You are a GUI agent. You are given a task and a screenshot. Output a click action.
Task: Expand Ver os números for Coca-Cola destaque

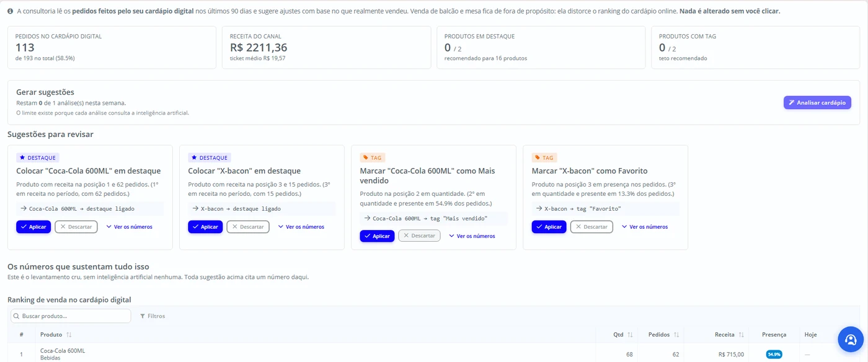(129, 227)
